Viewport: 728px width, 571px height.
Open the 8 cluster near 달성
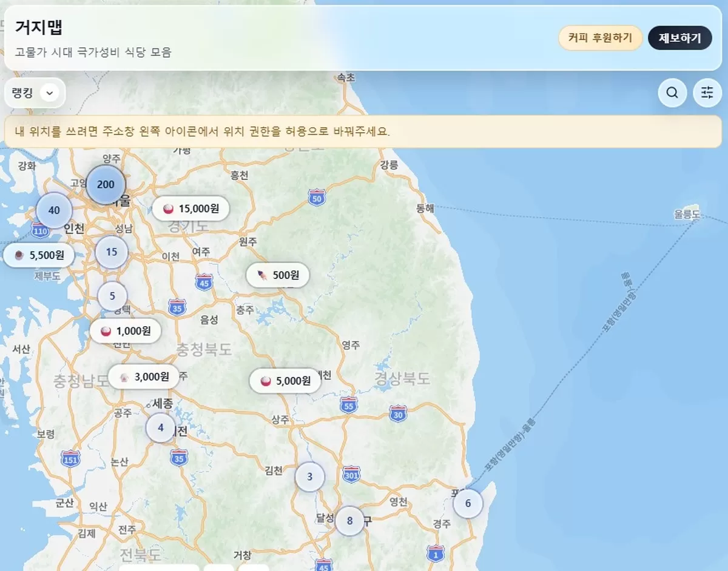coord(349,520)
